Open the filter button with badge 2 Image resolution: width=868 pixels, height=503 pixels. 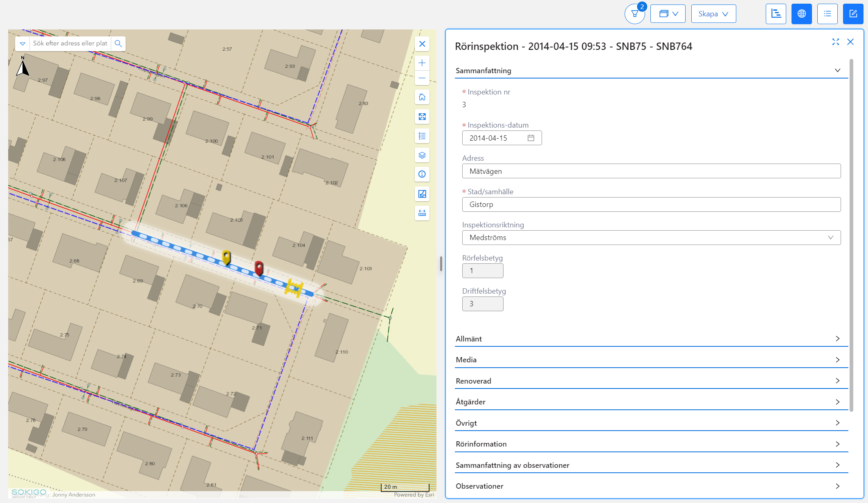pos(634,14)
